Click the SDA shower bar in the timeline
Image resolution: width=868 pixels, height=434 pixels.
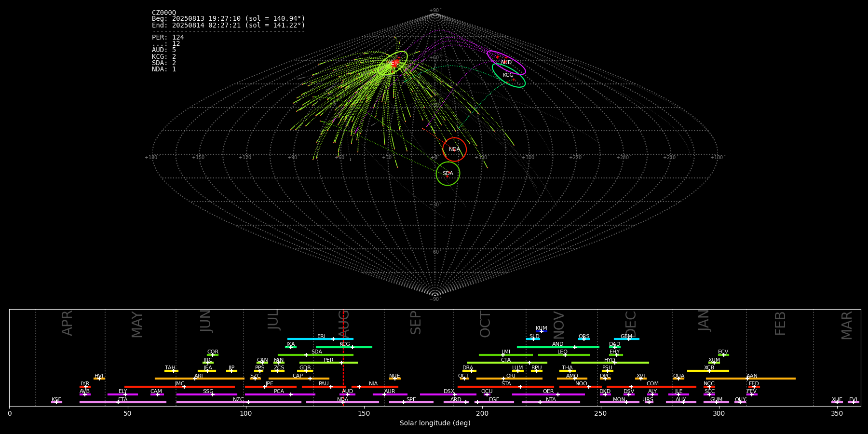click(315, 355)
